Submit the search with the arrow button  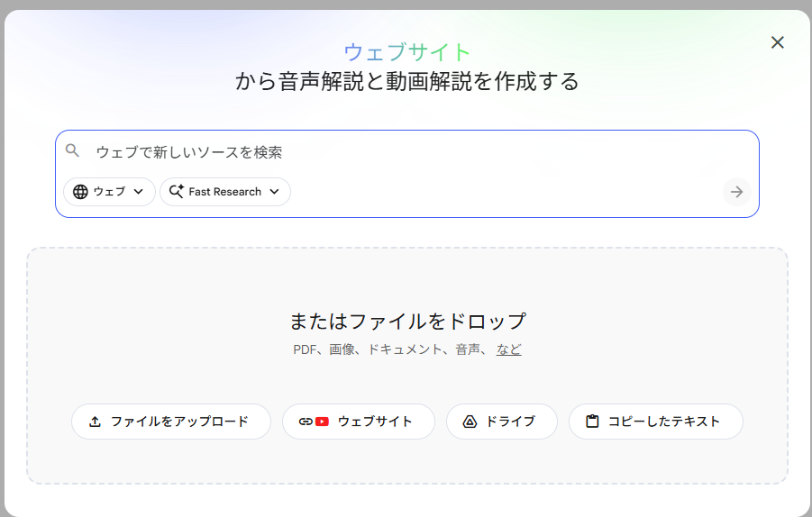click(736, 192)
